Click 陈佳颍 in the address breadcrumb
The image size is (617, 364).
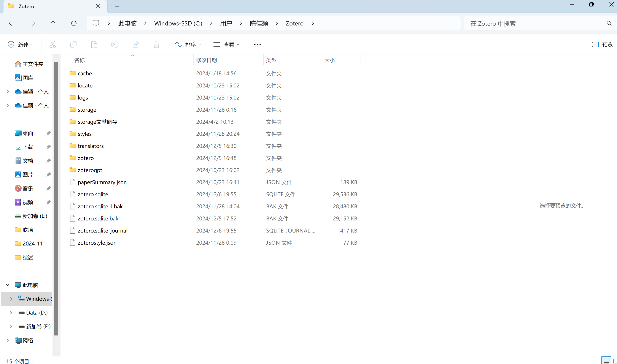pos(259,23)
